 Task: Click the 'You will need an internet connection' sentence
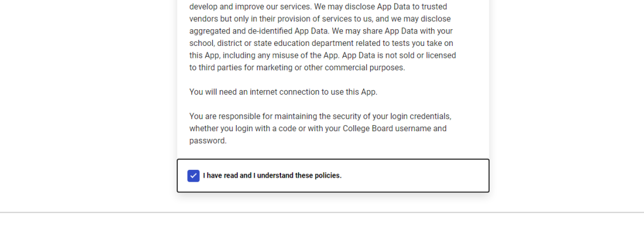(x=283, y=92)
